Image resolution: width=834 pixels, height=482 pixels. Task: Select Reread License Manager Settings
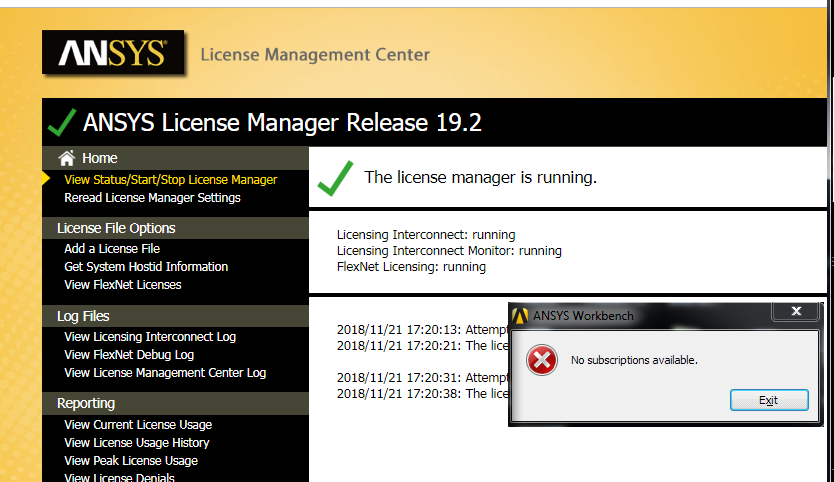152,198
